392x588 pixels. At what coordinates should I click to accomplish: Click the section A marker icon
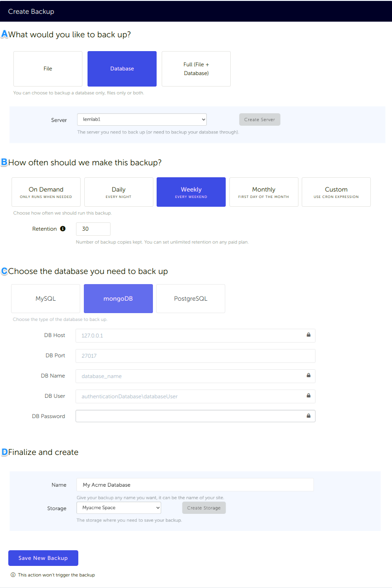(x=4, y=34)
